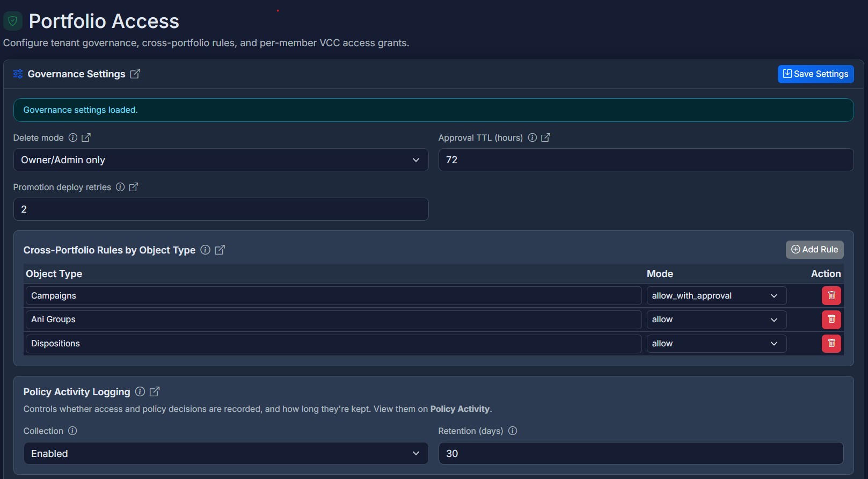Click the Action column header
Screen dimensions: 868x479
coord(826,274)
